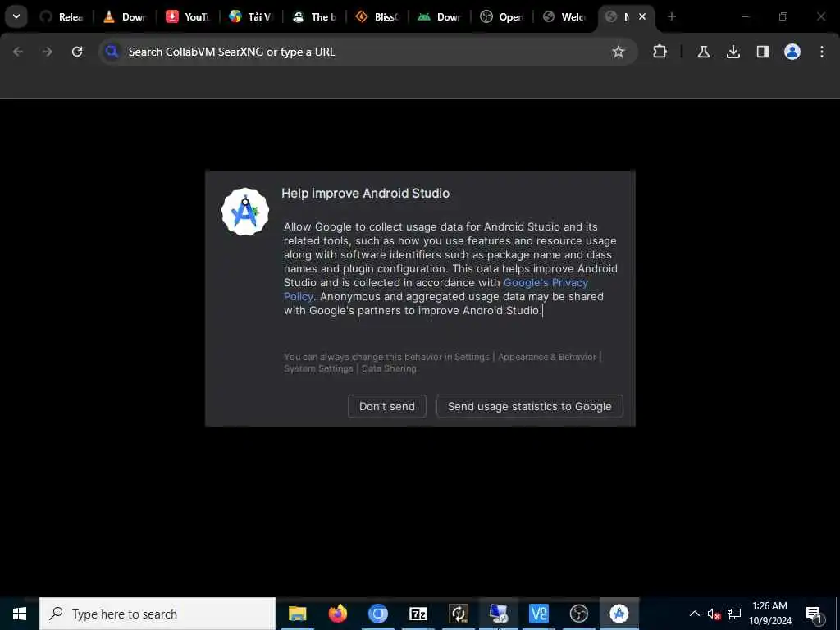This screenshot has width=840, height=630.
Task: Click the search icon in address bar
Action: point(112,52)
